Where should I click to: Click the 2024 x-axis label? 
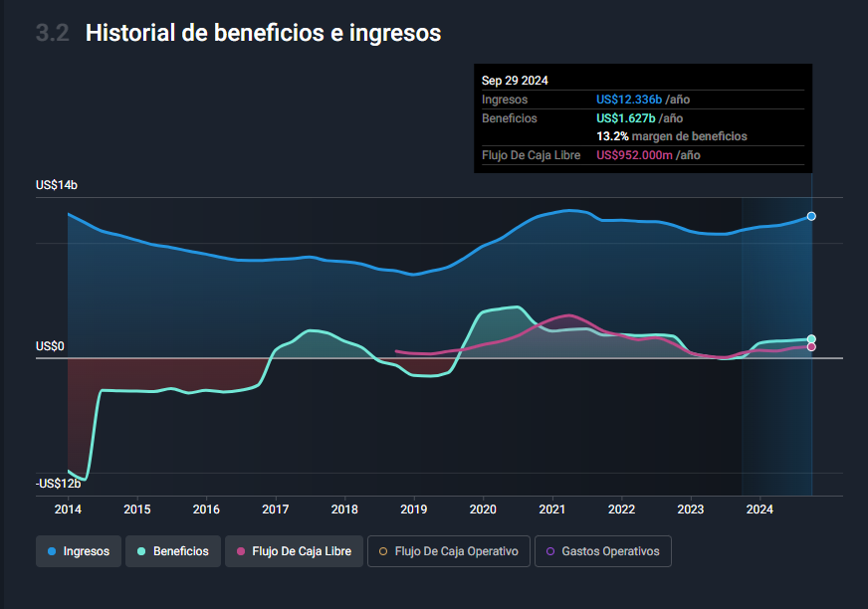point(759,509)
